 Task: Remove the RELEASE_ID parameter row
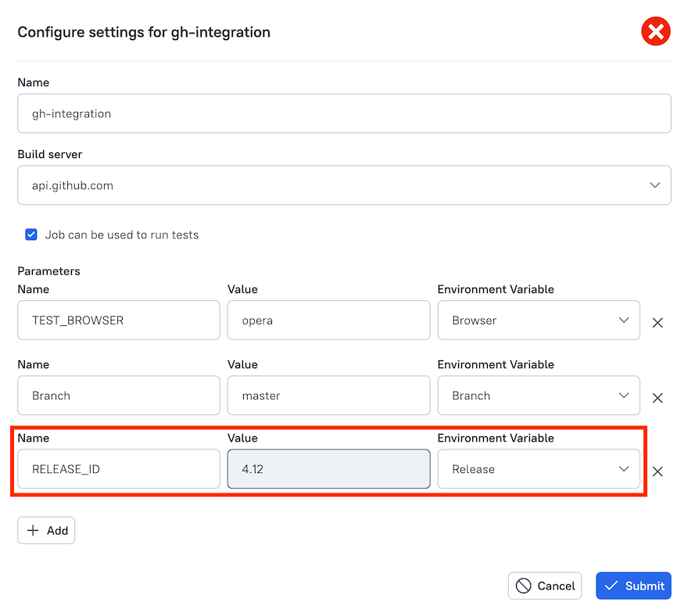658,471
